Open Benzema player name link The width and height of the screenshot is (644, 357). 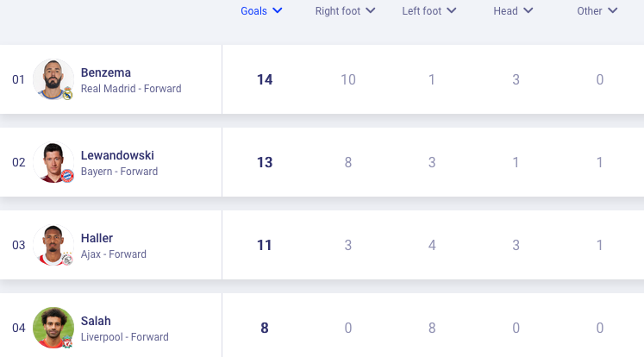tap(106, 72)
